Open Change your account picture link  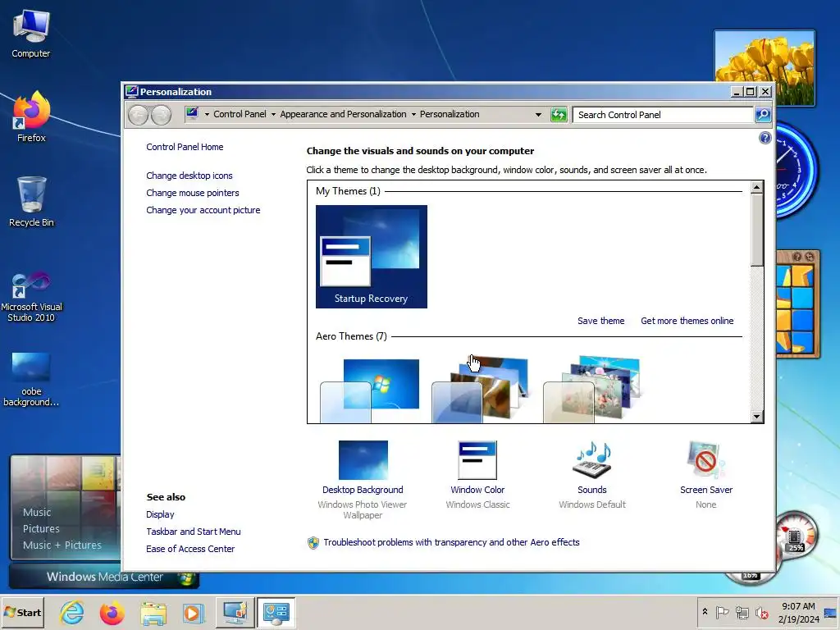[x=203, y=210]
